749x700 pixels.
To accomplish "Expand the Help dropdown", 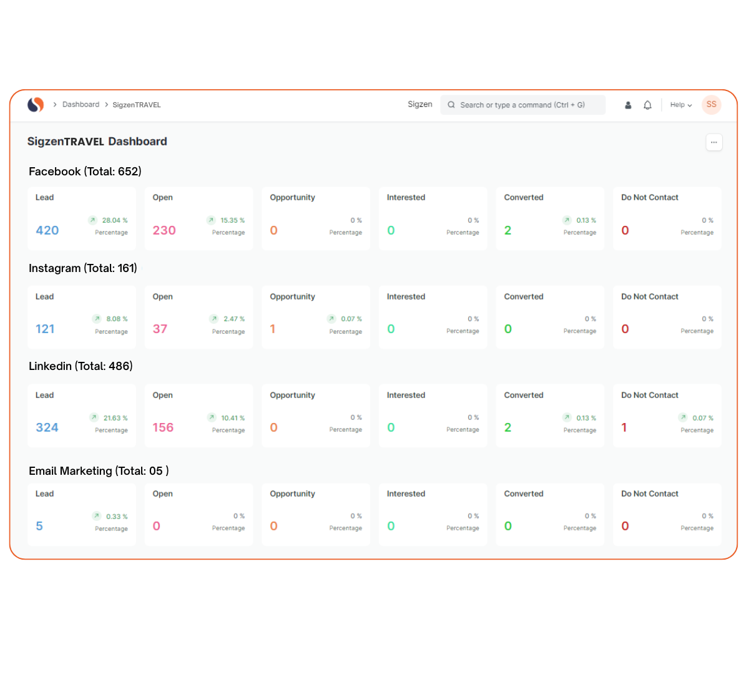I will click(681, 105).
